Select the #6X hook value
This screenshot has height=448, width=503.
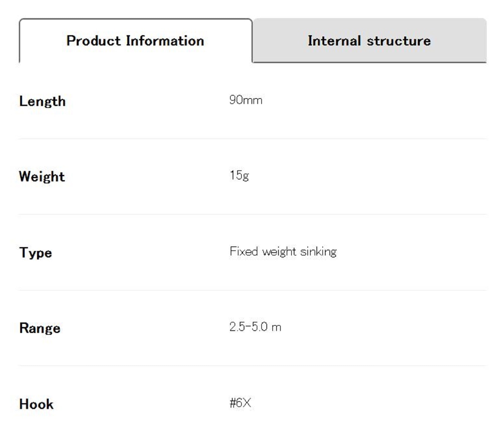click(240, 403)
